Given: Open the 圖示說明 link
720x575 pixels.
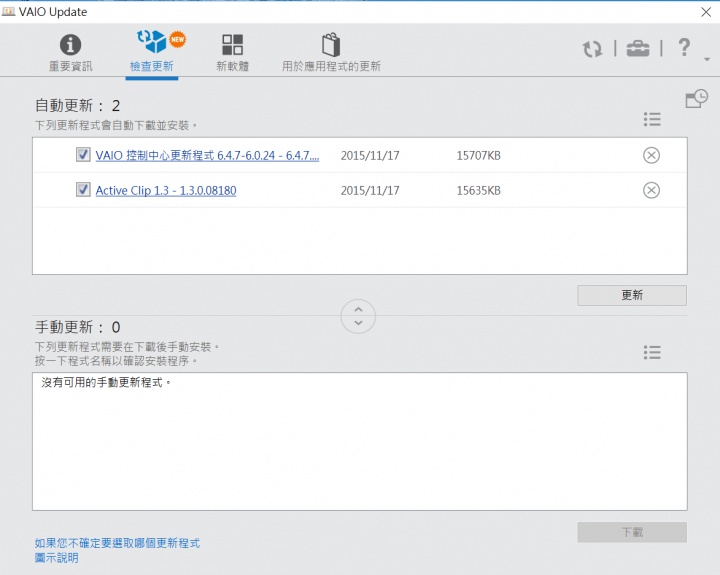Looking at the screenshot, I should [x=56, y=558].
